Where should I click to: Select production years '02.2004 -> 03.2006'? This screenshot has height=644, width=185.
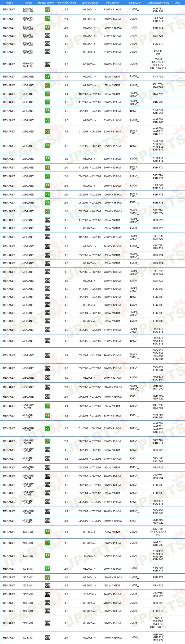(x=90, y=459)
